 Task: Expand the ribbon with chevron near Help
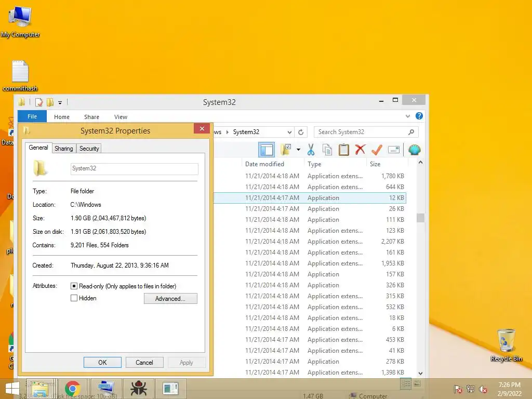click(408, 116)
